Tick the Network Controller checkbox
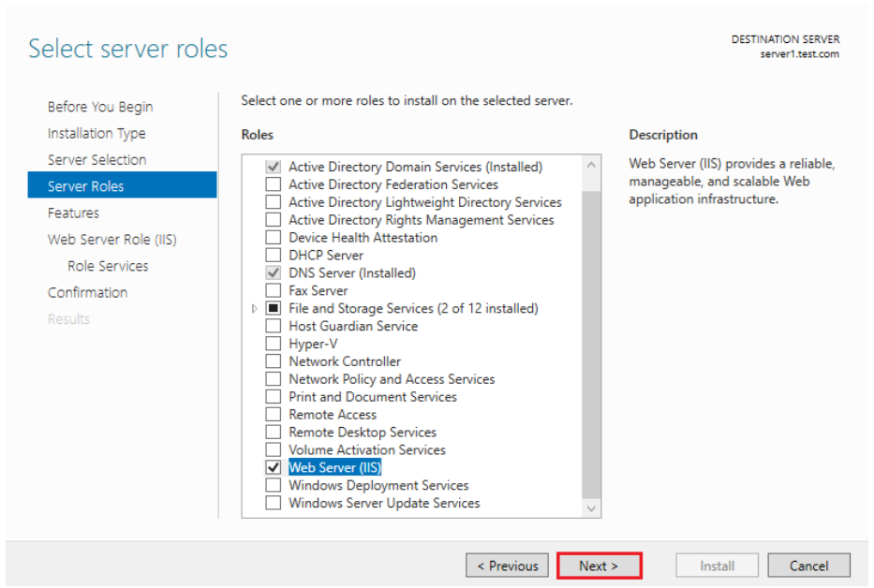874x588 pixels. coord(273,361)
